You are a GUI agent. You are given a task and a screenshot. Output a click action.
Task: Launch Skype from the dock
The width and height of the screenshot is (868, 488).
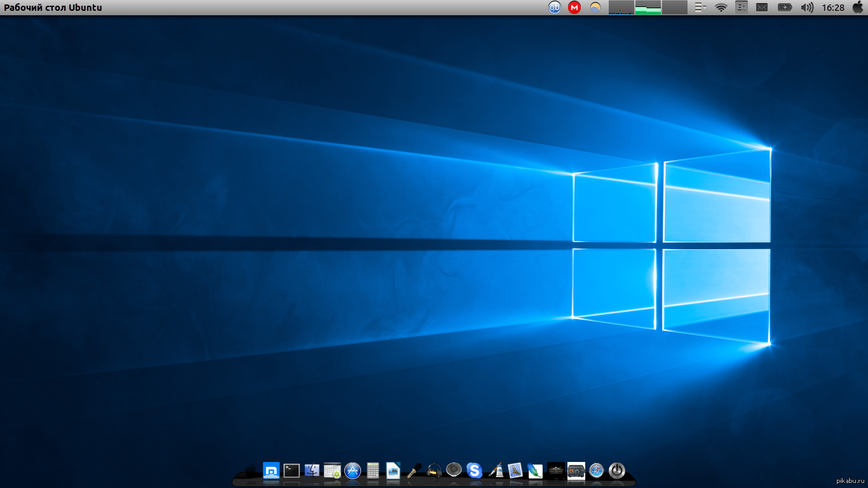(474, 470)
